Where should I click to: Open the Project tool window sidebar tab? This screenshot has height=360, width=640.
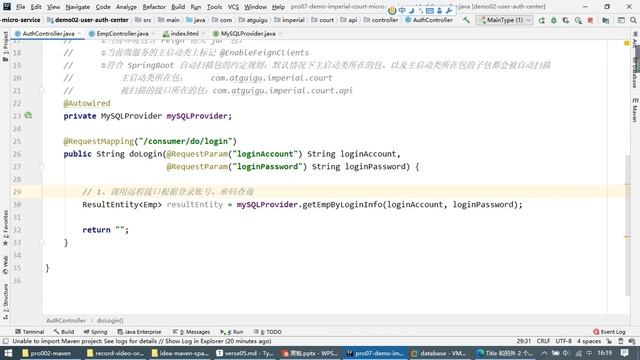pos(5,46)
